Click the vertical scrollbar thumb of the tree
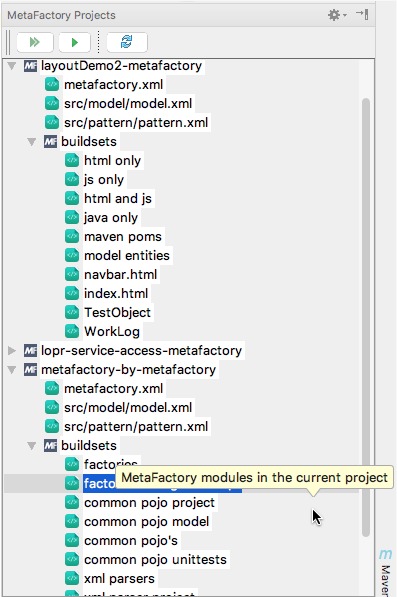Viewport: 397px width, 597px height. [366, 317]
